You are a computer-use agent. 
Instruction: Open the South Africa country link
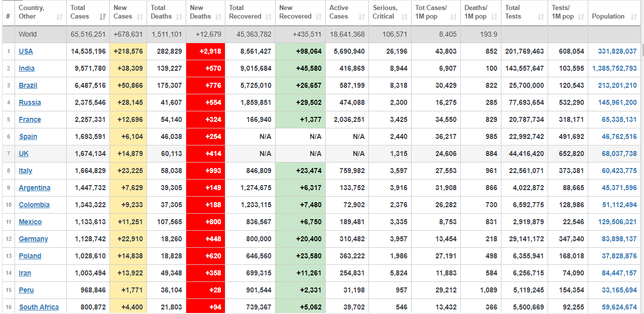(39, 307)
